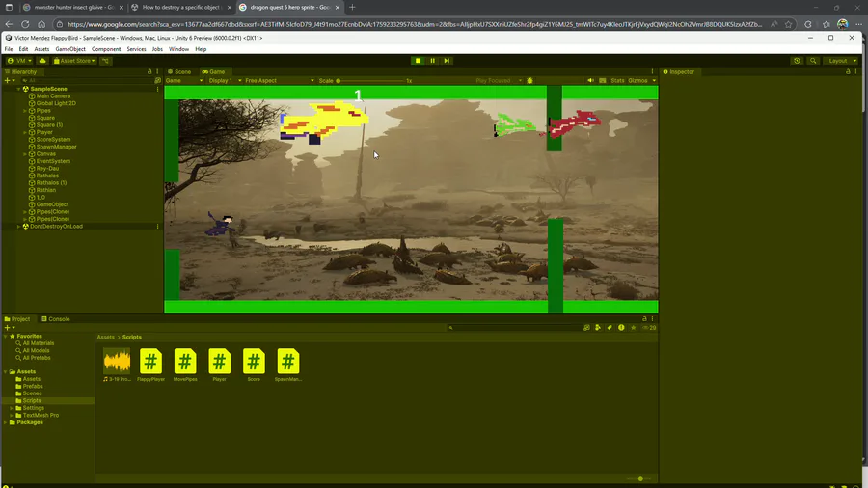Select the SpawnManager script icon

(287, 362)
